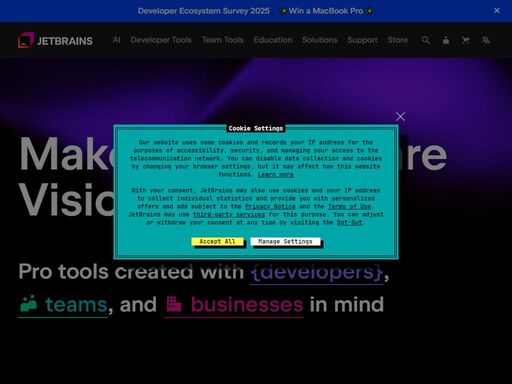Open the Privacy Notice link
512x384 pixels.
coord(270,206)
